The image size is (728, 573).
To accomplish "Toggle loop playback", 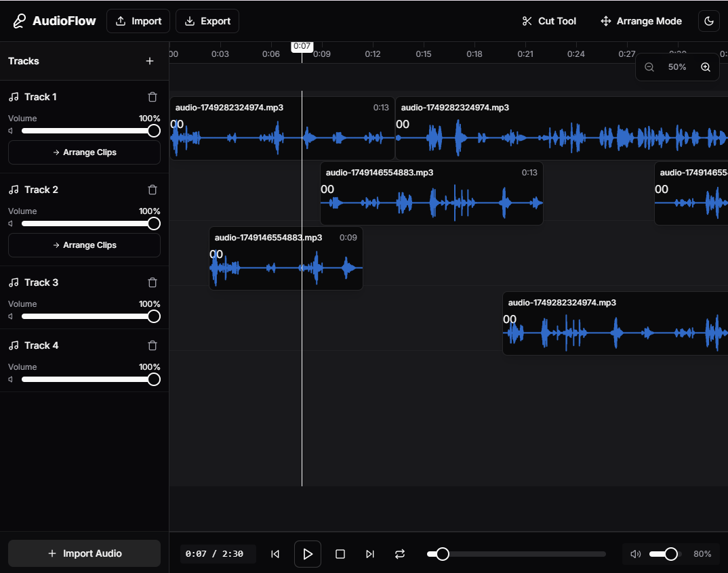I will click(x=400, y=554).
